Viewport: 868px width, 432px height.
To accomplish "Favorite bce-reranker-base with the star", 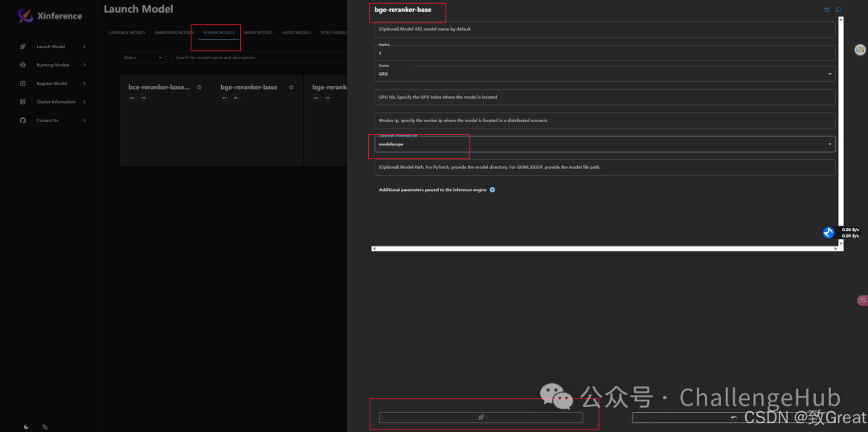I will (x=199, y=88).
